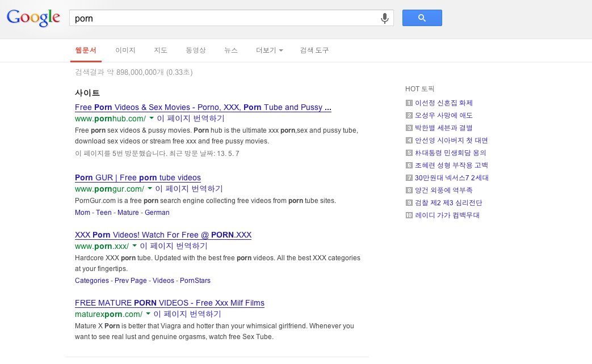Click the German sitelink
The width and height of the screenshot is (592, 364).
coord(157,213)
